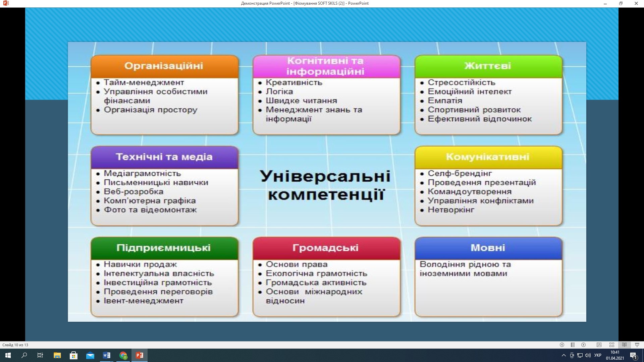The height and width of the screenshot is (362, 644).
Task: Click the PowerPoint logo in the title bar
Action: click(x=6, y=3)
